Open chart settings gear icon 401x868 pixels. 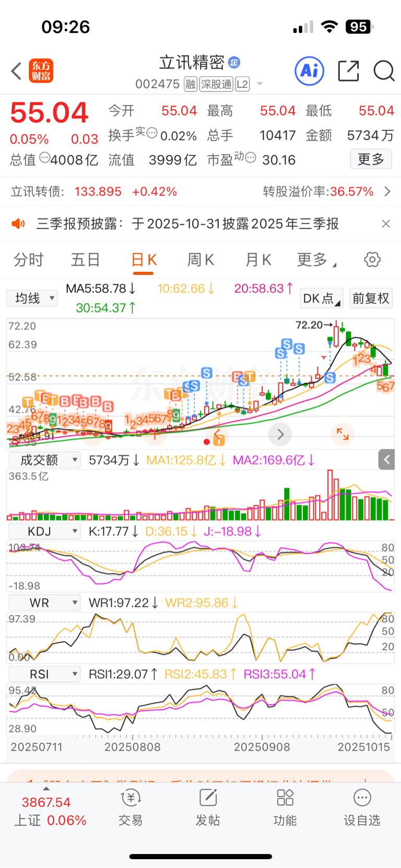372,259
